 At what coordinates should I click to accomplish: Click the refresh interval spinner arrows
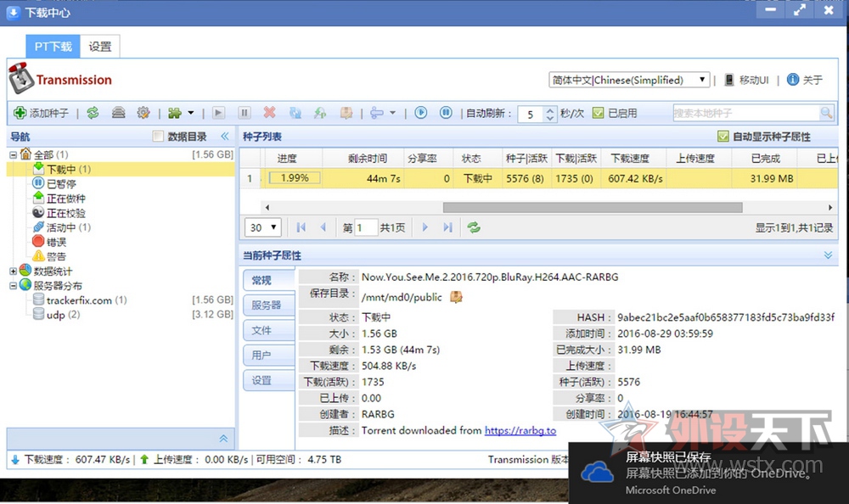tap(550, 114)
